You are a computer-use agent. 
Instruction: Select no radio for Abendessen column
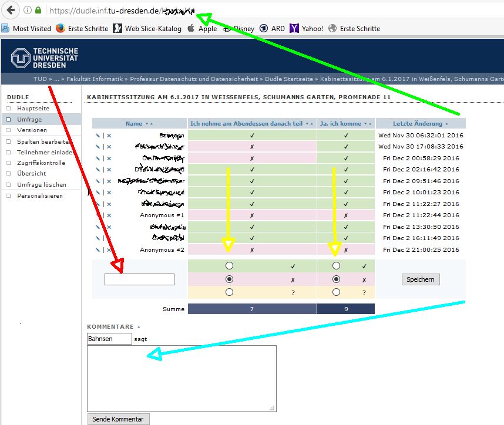click(229, 279)
